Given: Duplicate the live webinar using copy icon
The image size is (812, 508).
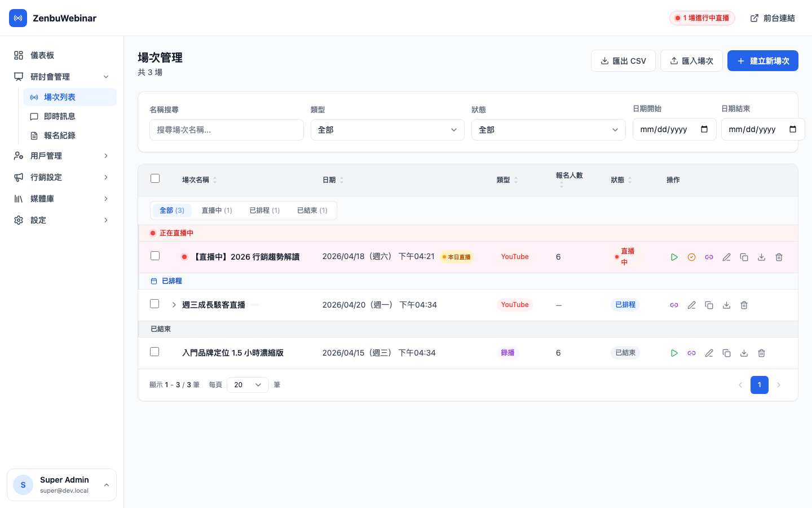Looking at the screenshot, I should click(744, 257).
